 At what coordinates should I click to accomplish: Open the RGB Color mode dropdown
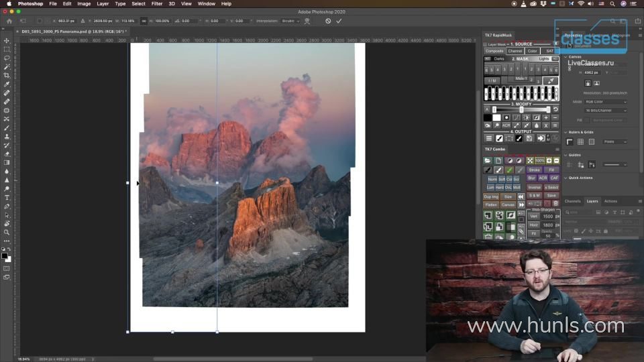[x=606, y=102]
